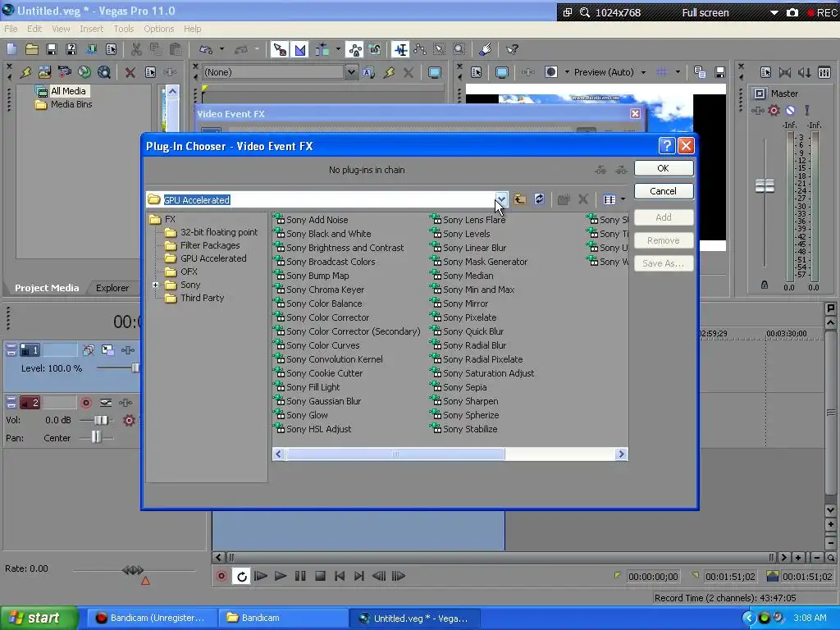Screen dimensions: 840x630
Task: Select the Filter Packages folder
Action: click(x=210, y=245)
